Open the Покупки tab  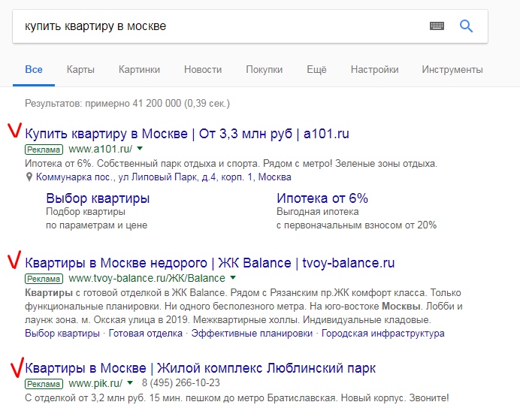[x=265, y=70]
